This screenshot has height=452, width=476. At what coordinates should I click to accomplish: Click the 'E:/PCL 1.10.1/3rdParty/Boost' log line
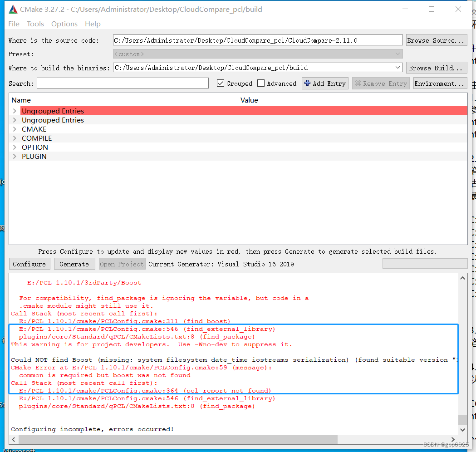click(84, 283)
